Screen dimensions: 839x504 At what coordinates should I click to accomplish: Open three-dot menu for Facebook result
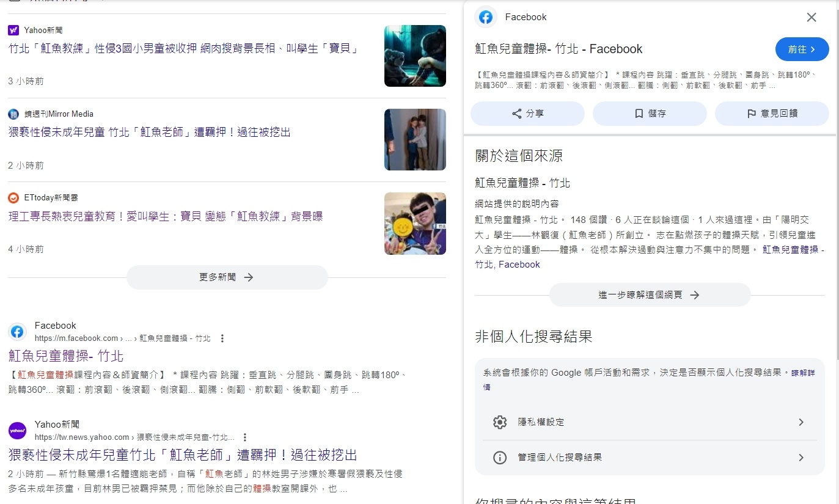click(222, 338)
